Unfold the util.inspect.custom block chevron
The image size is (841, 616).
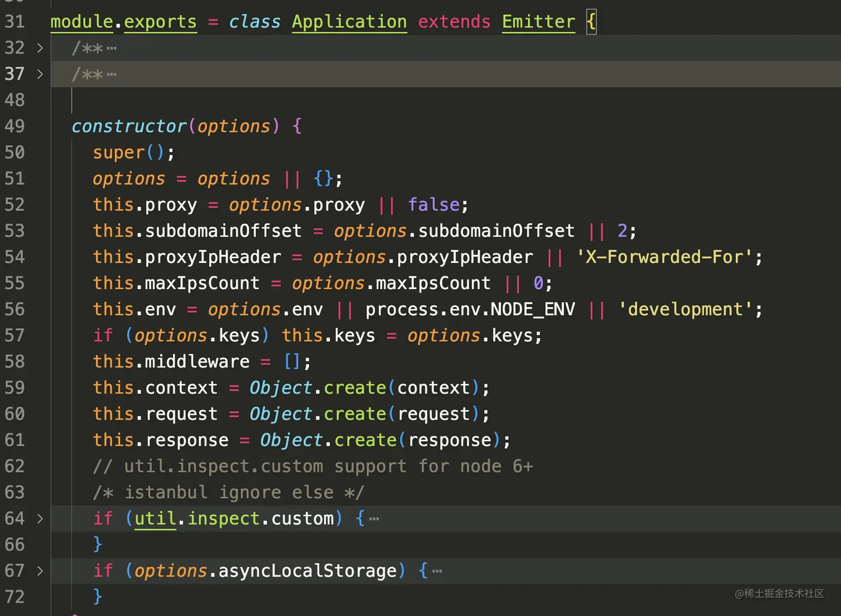pos(39,519)
